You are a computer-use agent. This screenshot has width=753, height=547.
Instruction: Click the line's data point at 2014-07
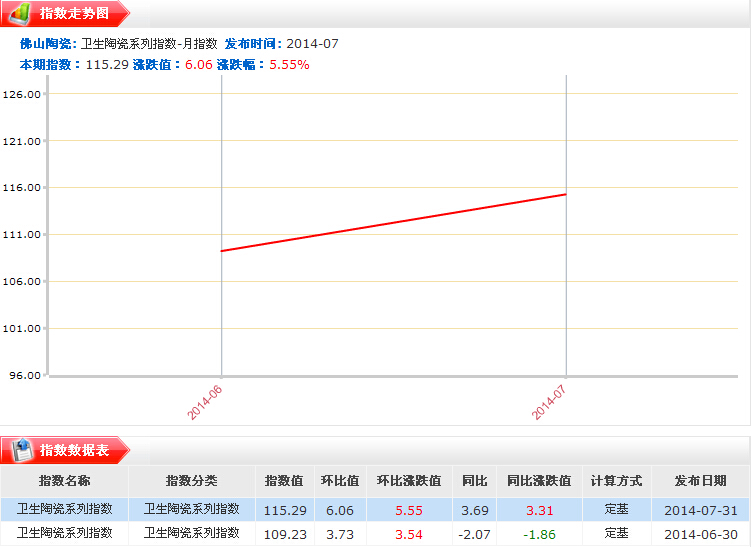point(566,194)
